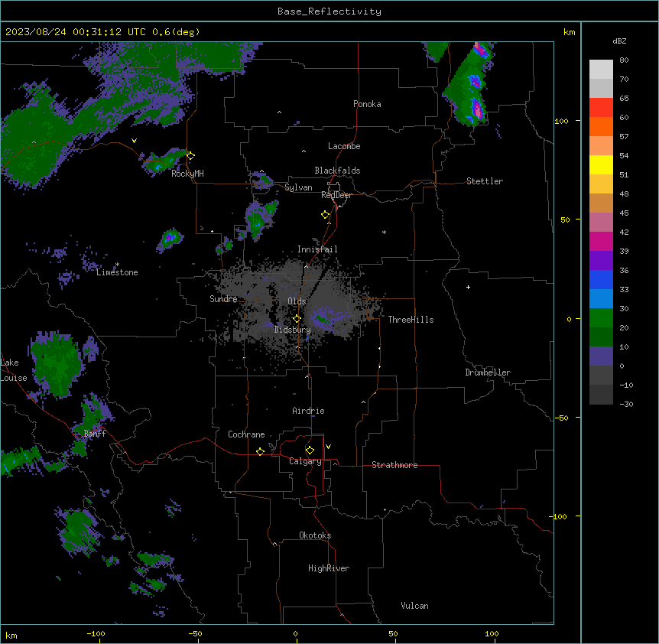Click the dBZ legend heading

(619, 41)
